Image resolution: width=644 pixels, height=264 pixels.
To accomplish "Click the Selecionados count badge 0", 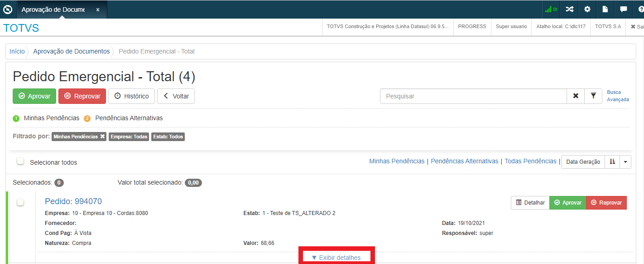I will [x=59, y=183].
